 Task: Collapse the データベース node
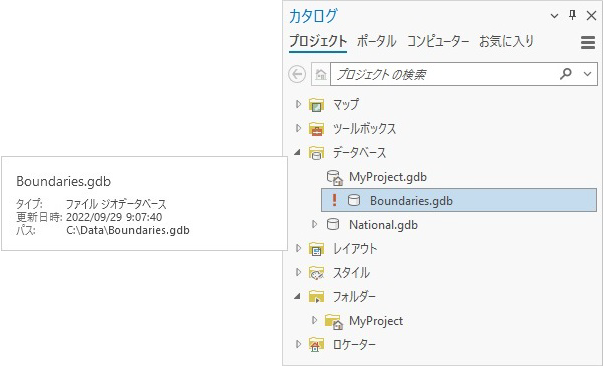[x=297, y=153]
